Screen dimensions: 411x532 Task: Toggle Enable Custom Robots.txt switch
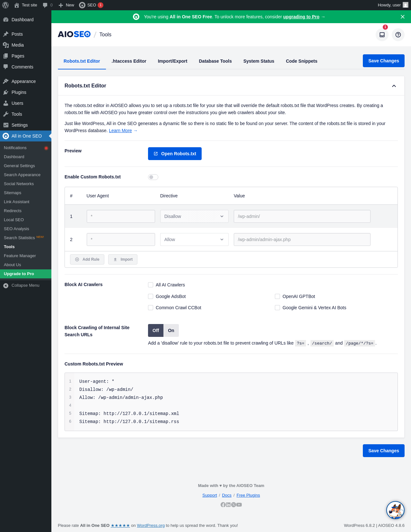(x=153, y=177)
